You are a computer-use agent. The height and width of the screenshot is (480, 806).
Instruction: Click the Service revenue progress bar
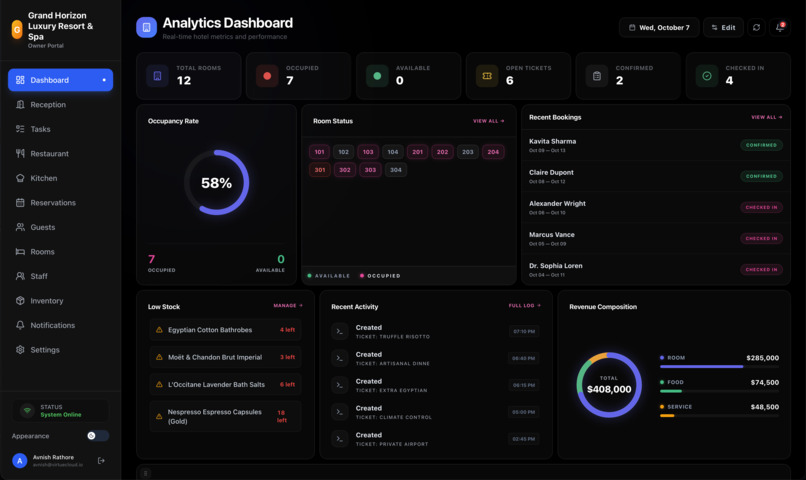[x=719, y=416]
